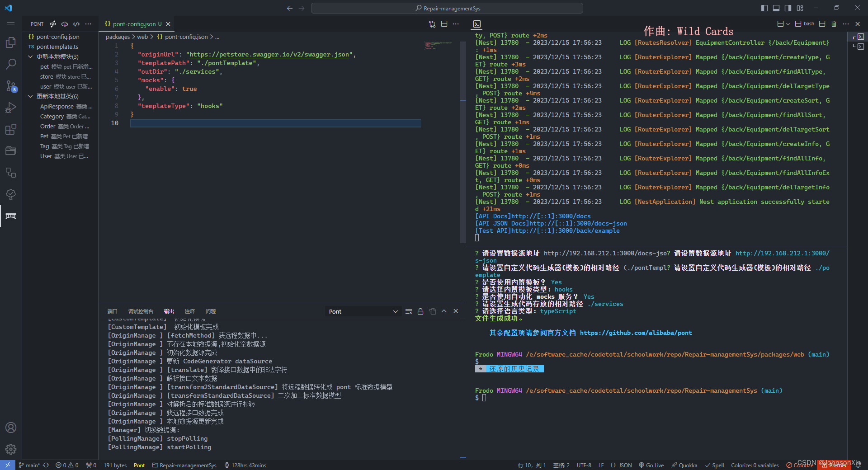Open Source Control view with badge
Image resolution: width=868 pixels, height=470 pixels.
(x=11, y=86)
